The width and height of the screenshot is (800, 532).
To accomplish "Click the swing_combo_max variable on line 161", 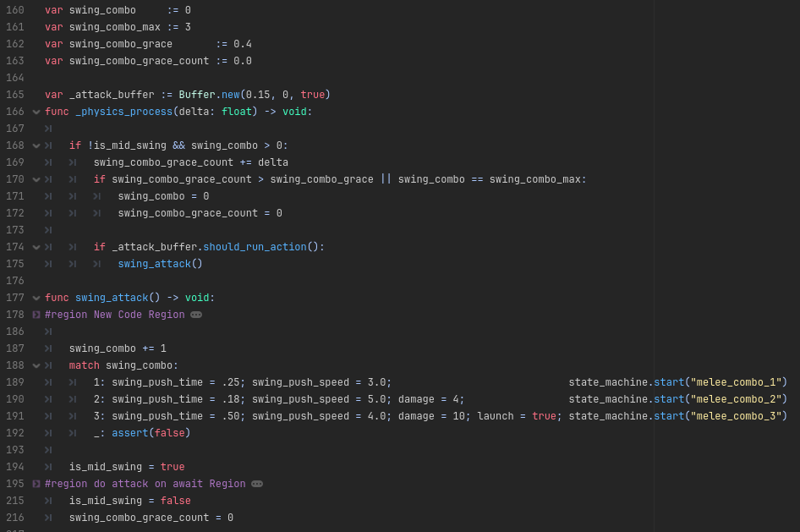I will coord(115,27).
